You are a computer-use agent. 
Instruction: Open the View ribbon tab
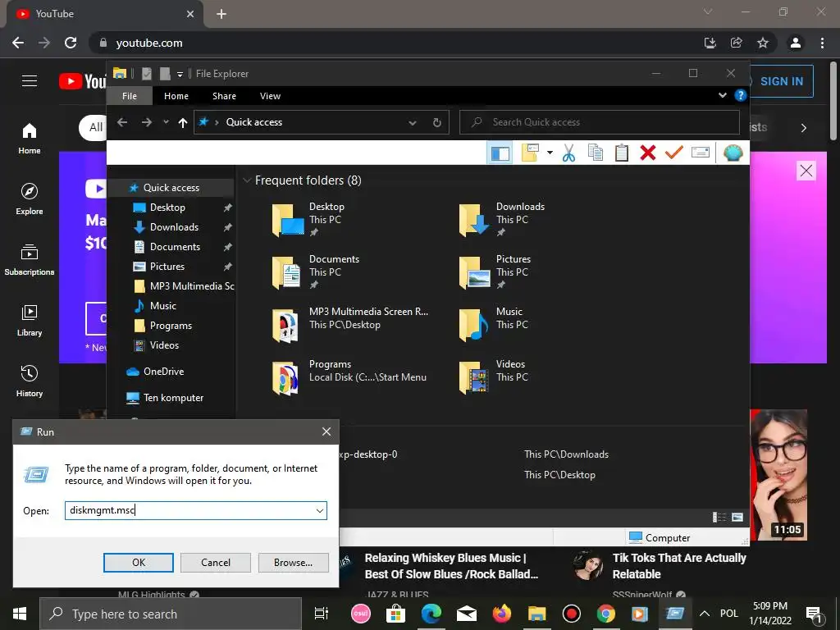tap(270, 96)
